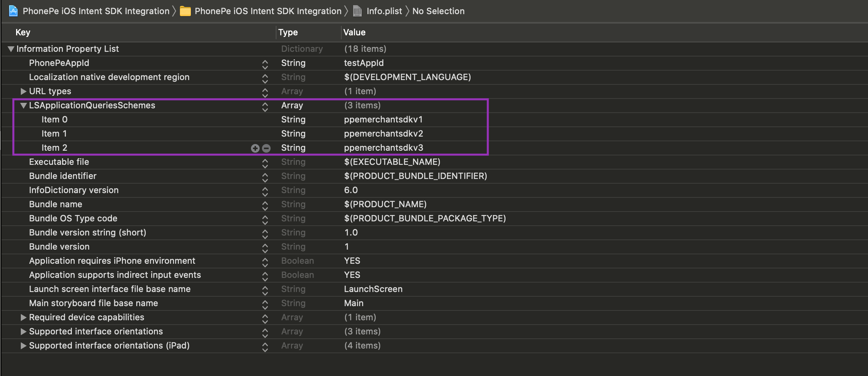The image size is (868, 376).
Task: Open the Info.plist breadcrumb item
Action: [385, 11]
